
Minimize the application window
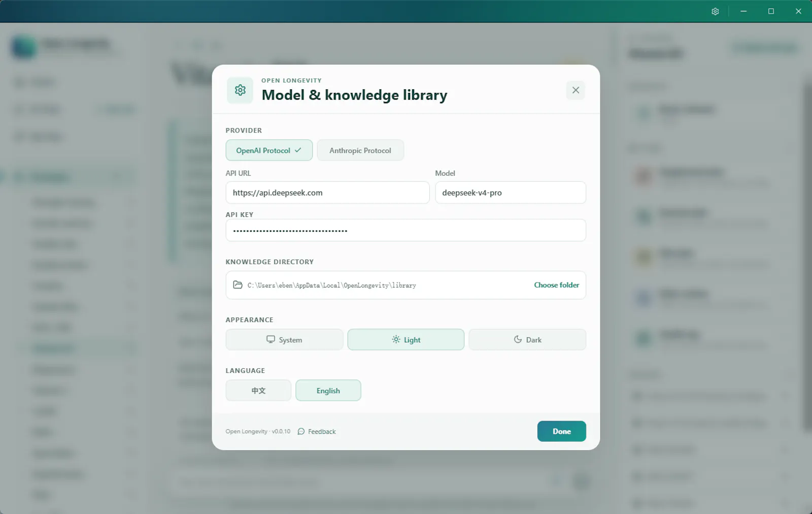[x=743, y=11]
